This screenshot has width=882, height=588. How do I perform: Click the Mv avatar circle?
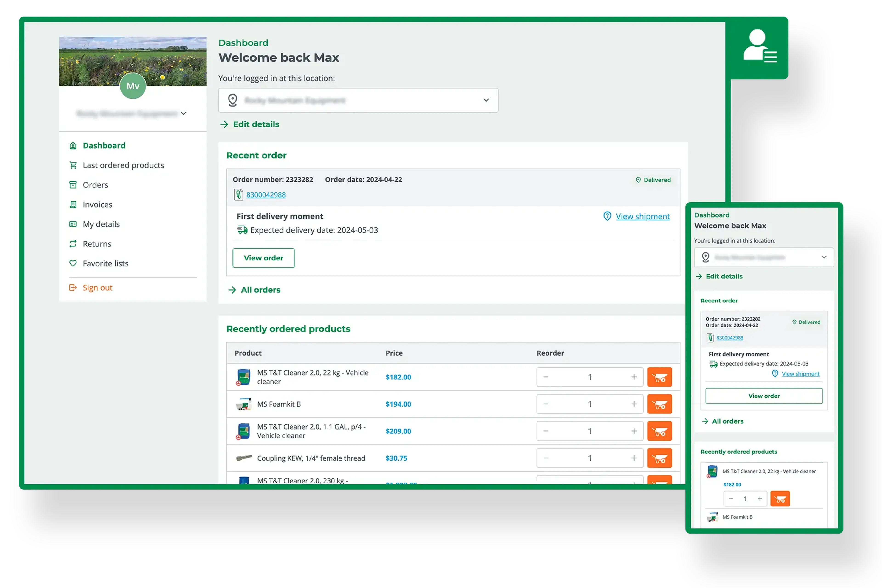click(x=133, y=86)
